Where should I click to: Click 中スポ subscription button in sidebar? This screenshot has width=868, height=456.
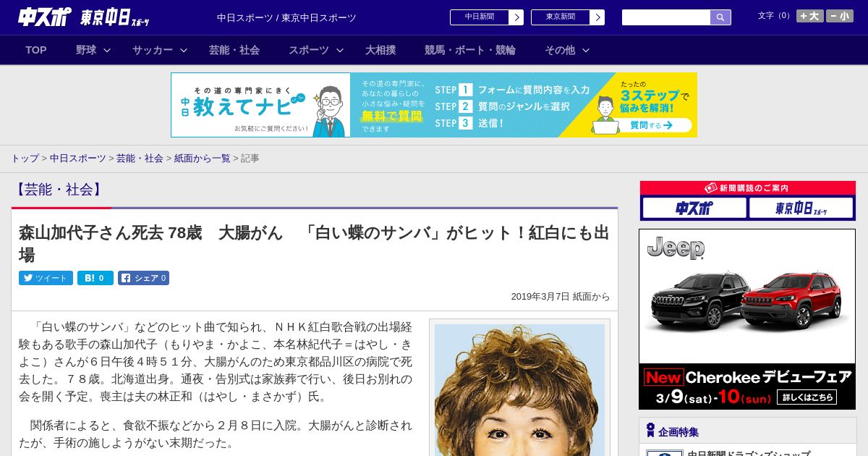694,208
